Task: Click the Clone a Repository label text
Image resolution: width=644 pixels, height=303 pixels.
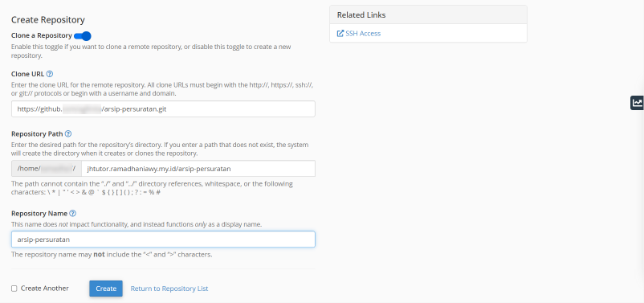Action: tap(42, 36)
